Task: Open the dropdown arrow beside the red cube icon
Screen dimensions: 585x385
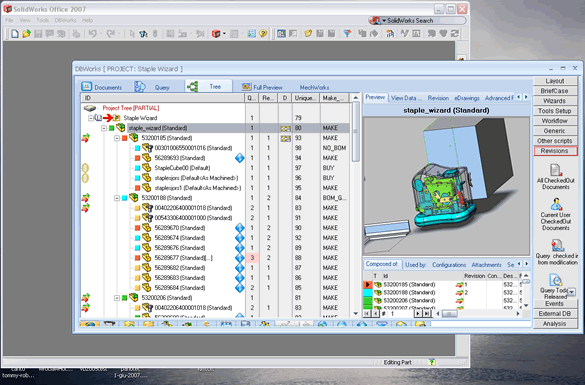Action: [x=224, y=34]
